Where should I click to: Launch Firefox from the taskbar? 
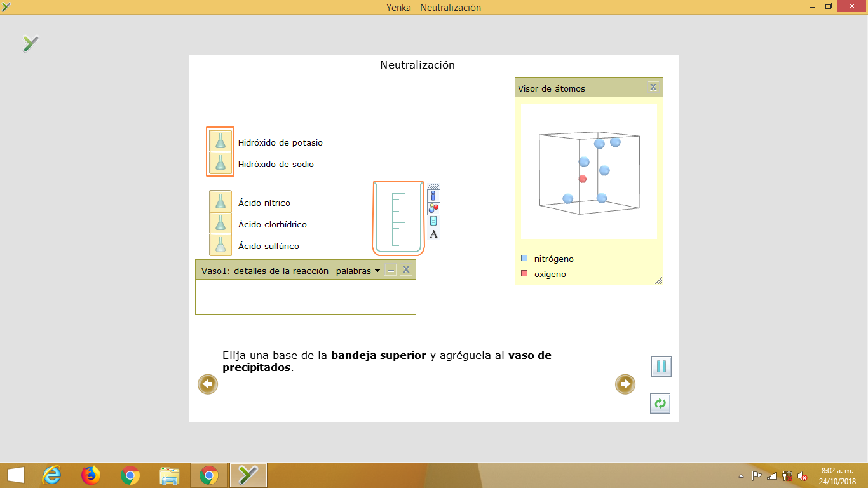click(x=91, y=475)
